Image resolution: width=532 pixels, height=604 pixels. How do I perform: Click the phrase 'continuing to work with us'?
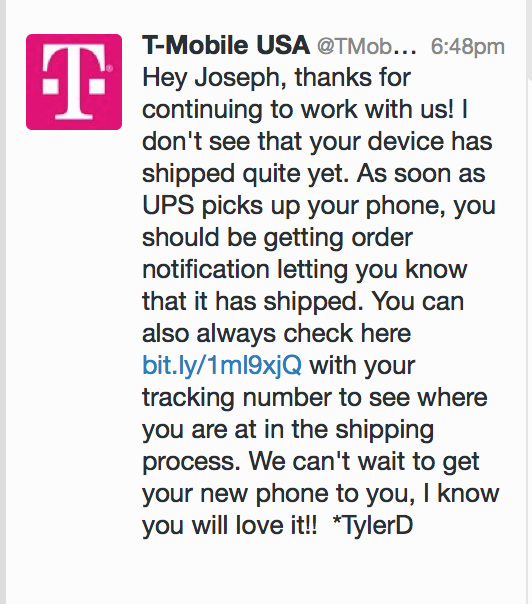[x=299, y=110]
